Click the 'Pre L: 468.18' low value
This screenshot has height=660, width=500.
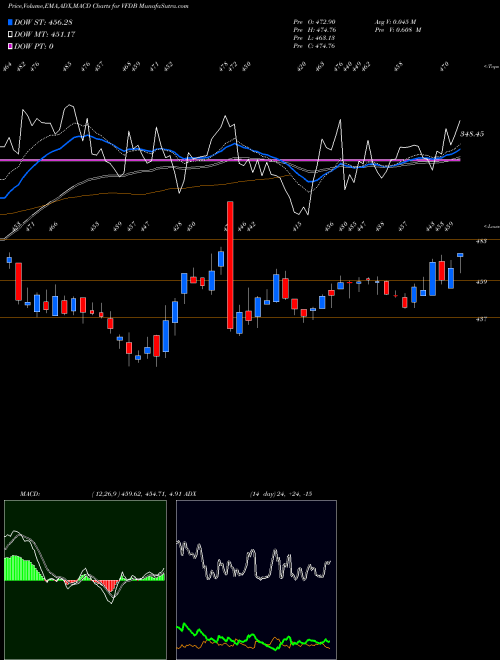pos(314,38)
